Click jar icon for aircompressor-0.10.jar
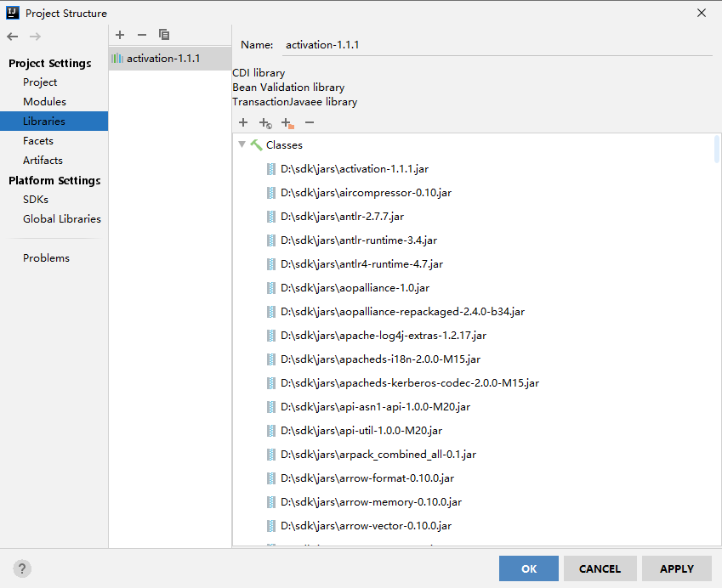 271,193
